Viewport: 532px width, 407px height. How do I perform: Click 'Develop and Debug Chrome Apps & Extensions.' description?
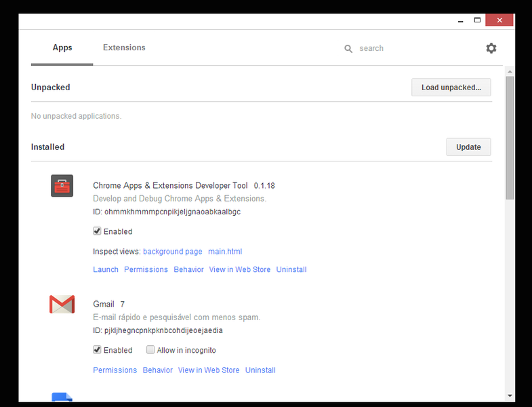pyautogui.click(x=180, y=199)
